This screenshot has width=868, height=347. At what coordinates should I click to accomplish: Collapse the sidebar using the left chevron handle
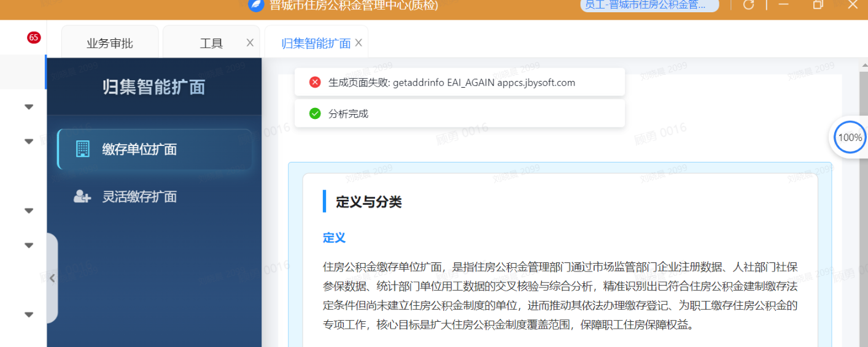pyautogui.click(x=52, y=278)
